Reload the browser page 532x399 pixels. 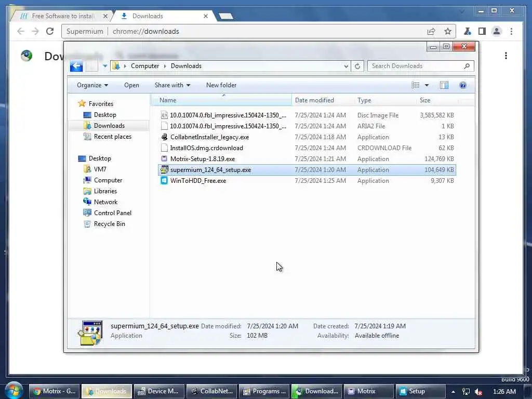[50, 31]
